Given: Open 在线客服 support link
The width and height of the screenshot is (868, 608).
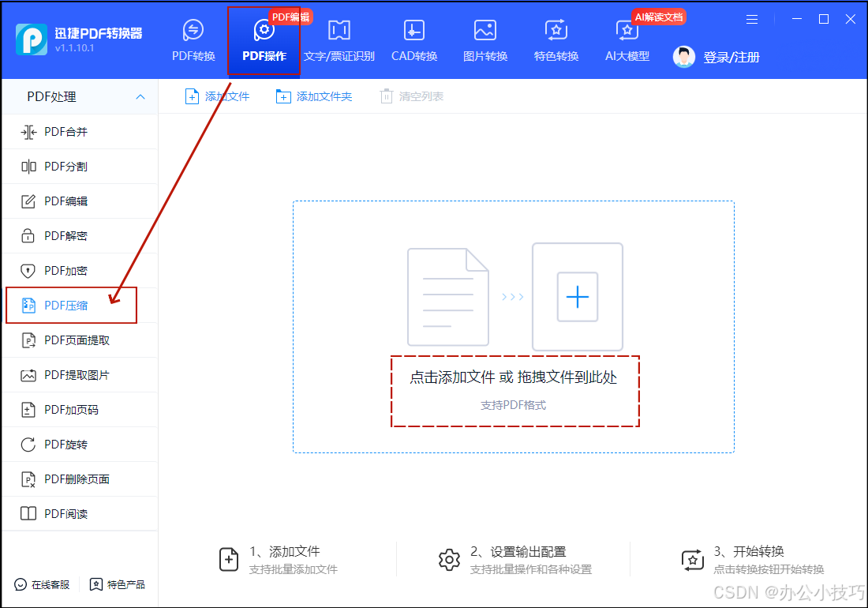Looking at the screenshot, I should point(42,585).
